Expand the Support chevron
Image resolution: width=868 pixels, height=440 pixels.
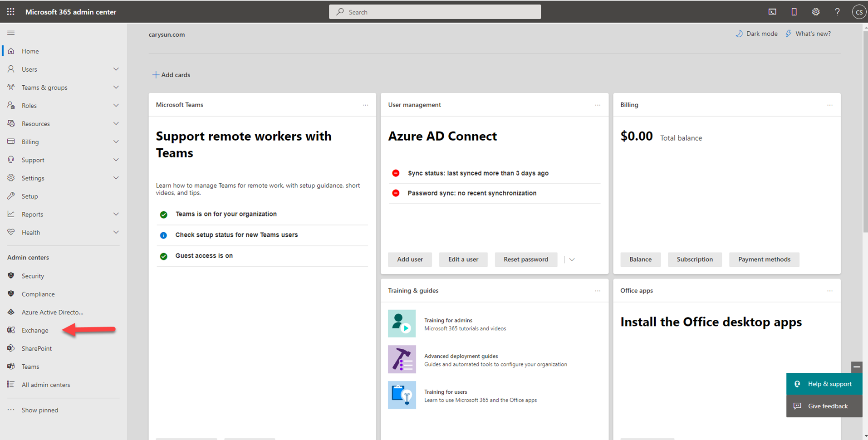[x=116, y=160]
